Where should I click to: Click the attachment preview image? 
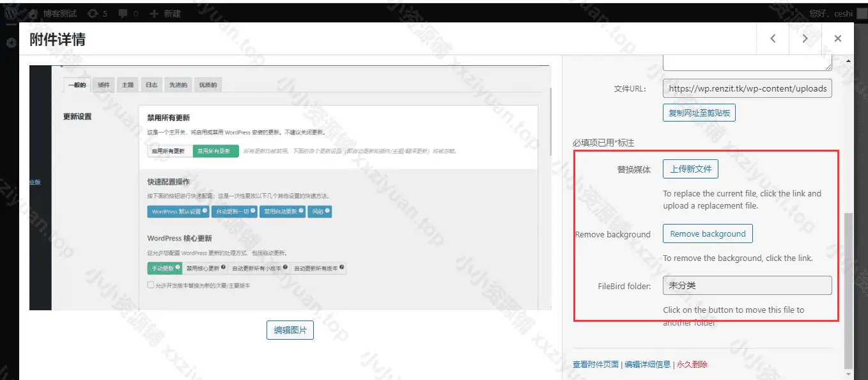click(290, 187)
